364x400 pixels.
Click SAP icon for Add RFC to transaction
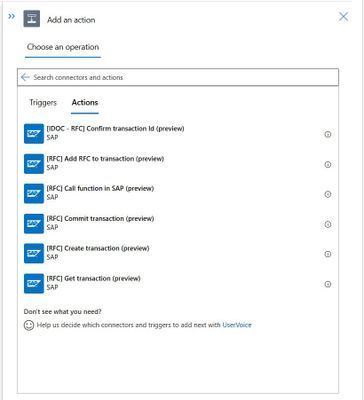pos(34,164)
